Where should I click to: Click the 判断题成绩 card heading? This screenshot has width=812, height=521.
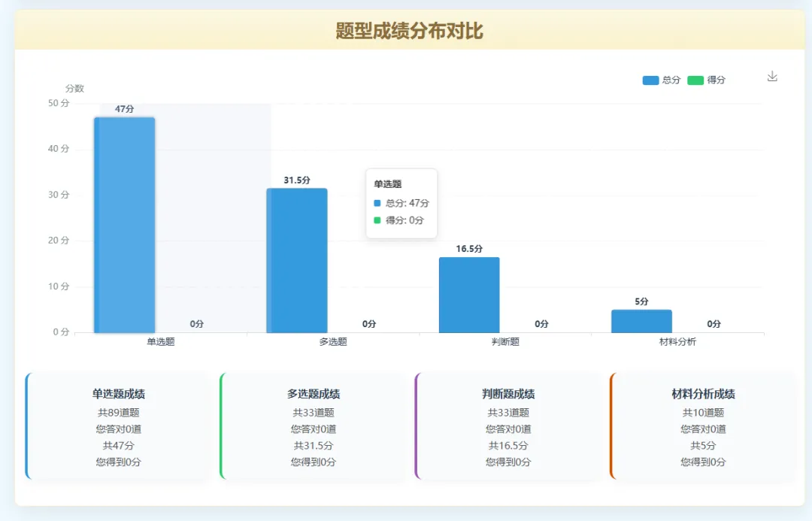508,394
